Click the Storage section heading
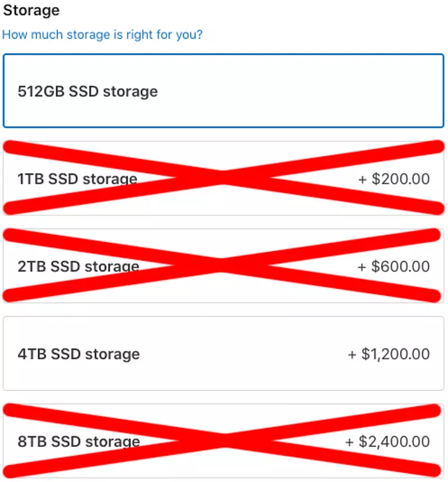The height and width of the screenshot is (482, 448). (x=31, y=11)
